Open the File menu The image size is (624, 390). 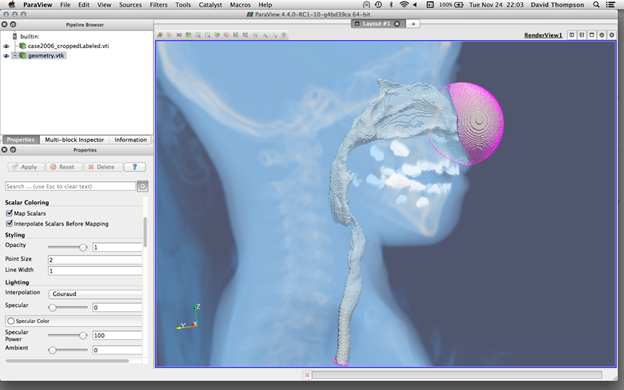pos(65,5)
